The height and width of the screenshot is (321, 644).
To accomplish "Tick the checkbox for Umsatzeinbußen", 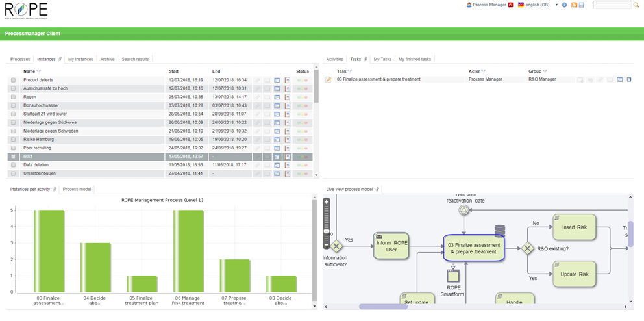I will tap(13, 173).
